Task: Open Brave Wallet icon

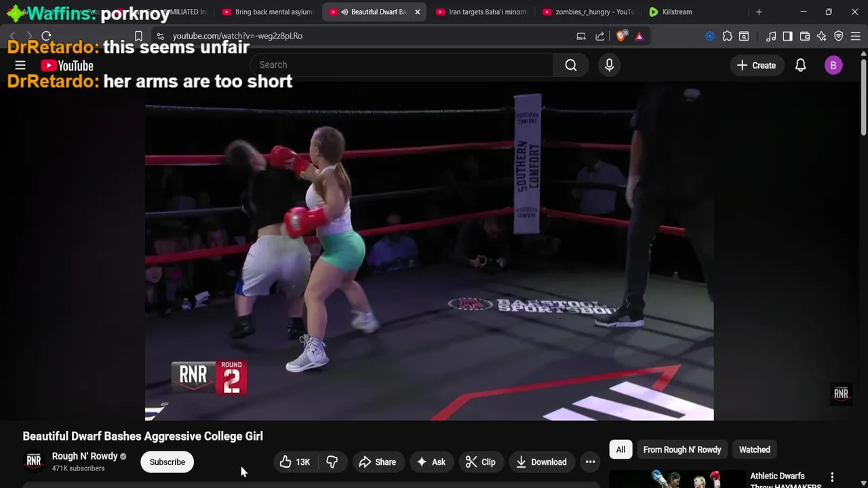Action: [x=805, y=36]
